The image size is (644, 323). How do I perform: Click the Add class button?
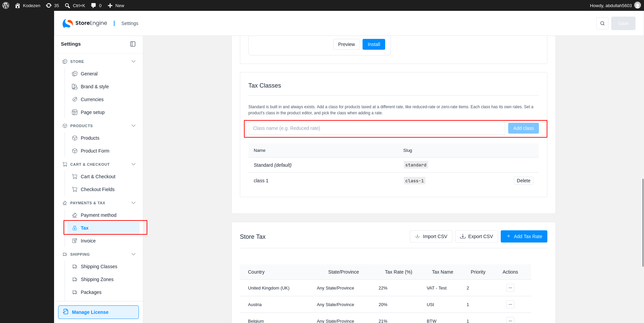[x=523, y=128]
